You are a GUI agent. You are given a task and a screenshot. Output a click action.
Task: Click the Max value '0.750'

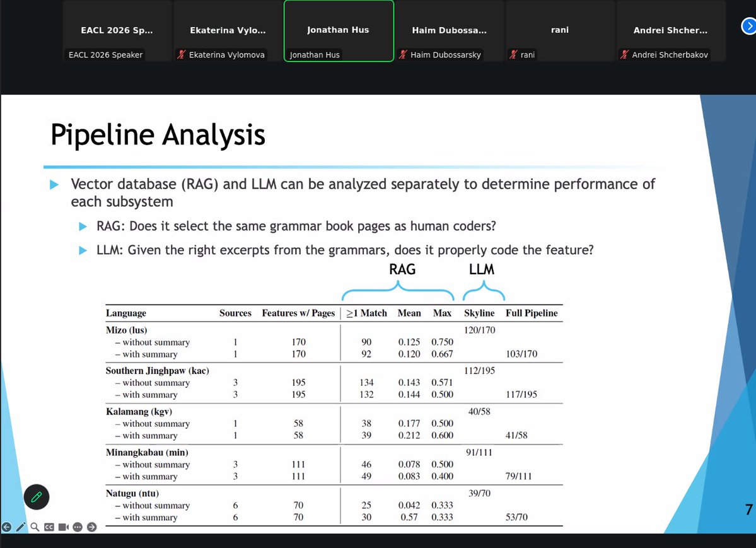point(442,342)
